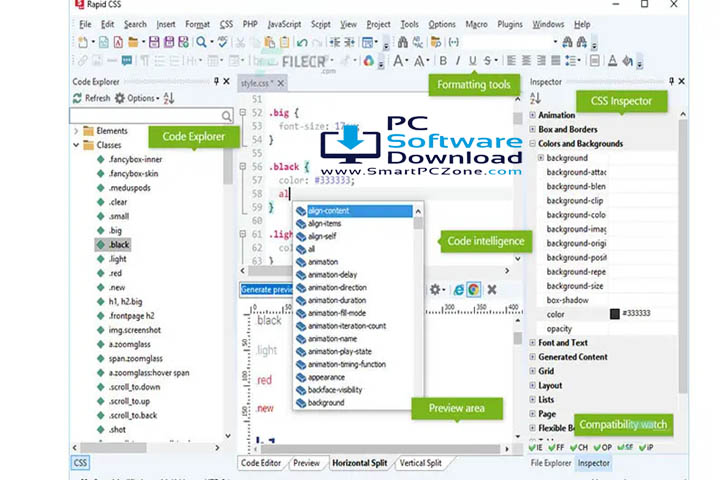Screen dimensions: 720x480
Task: Click the sort A-Z icon in Code Explorer
Action: coord(169,98)
